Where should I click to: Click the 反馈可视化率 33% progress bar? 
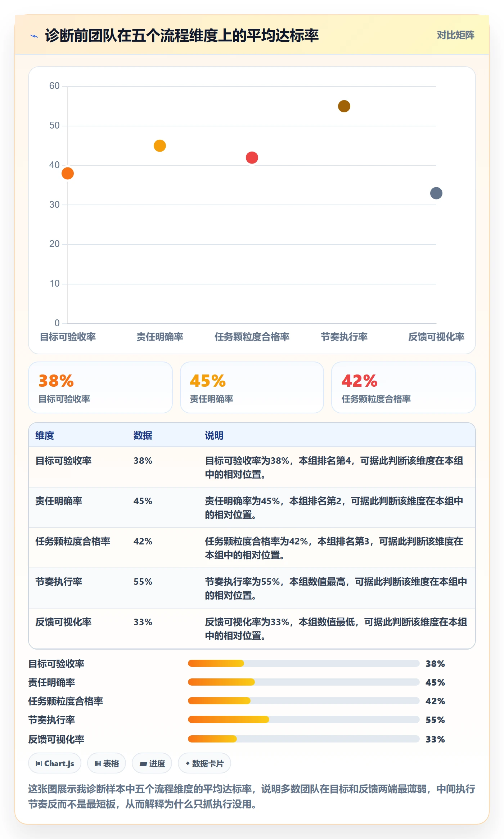tap(304, 739)
